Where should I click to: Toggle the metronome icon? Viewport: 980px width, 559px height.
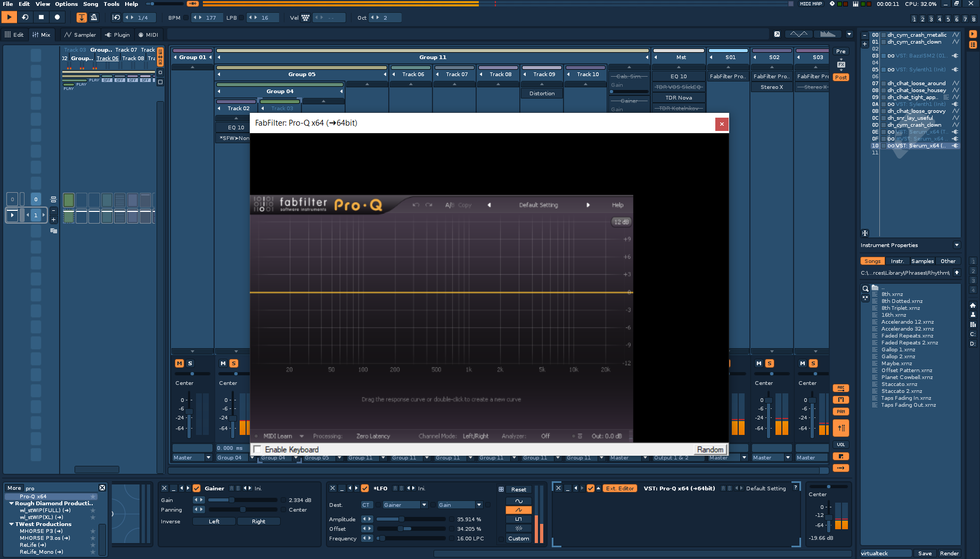tap(94, 18)
